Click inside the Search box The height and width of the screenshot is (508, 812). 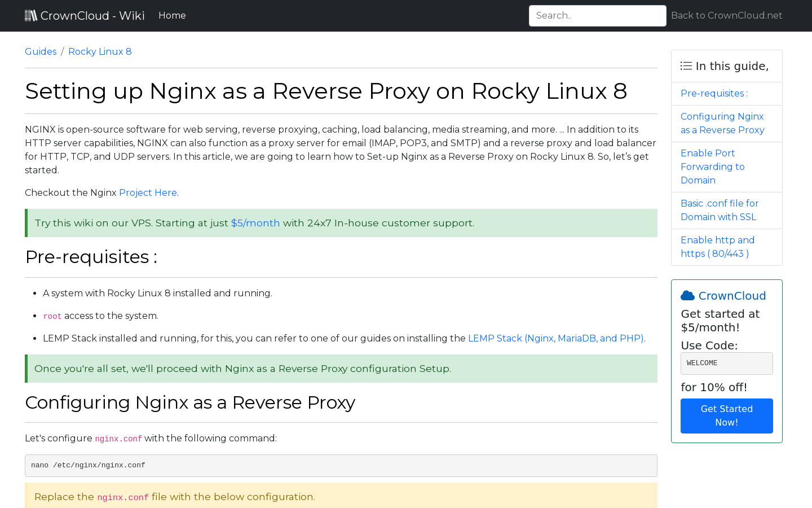(597, 15)
